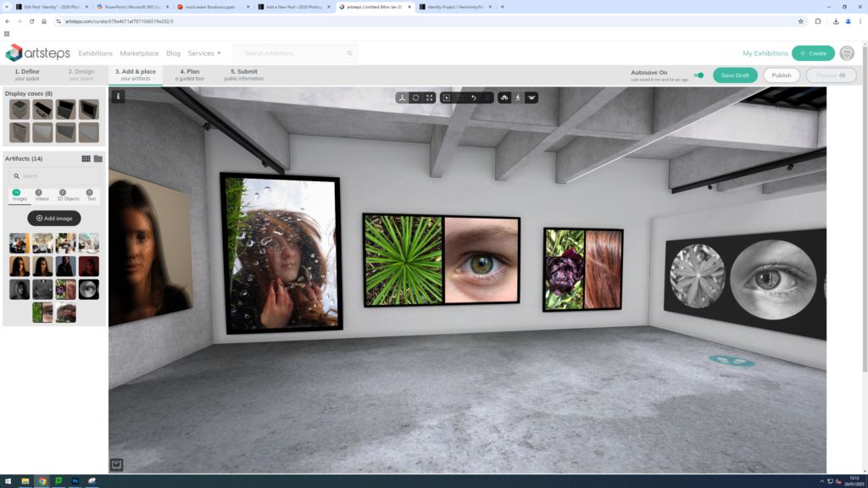Click the undo arrow in viewport toolbar
The width and height of the screenshot is (868, 488).
[474, 98]
